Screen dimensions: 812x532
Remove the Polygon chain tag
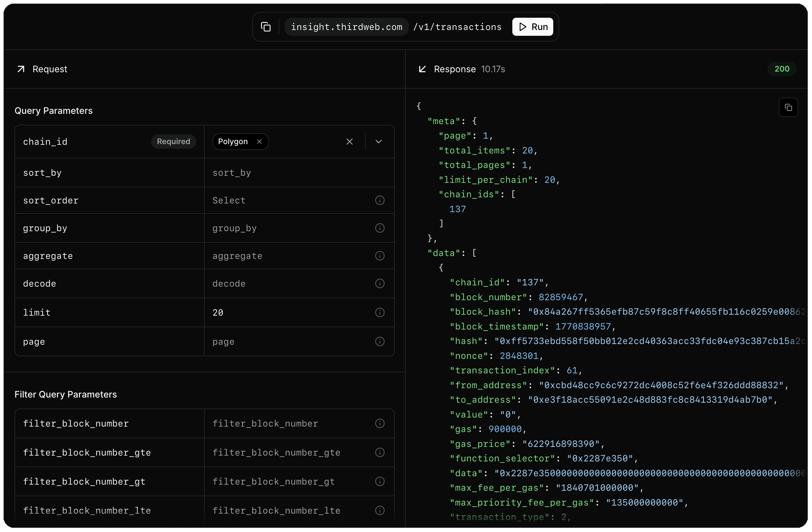tap(259, 142)
